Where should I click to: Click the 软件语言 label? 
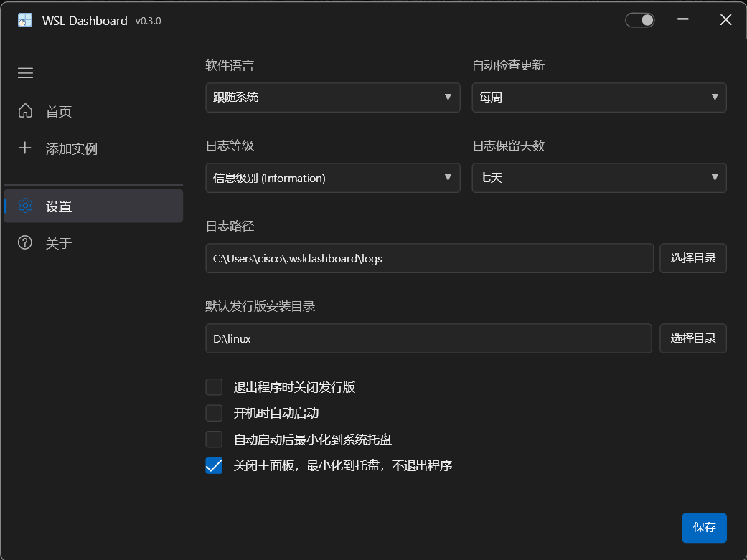230,65
